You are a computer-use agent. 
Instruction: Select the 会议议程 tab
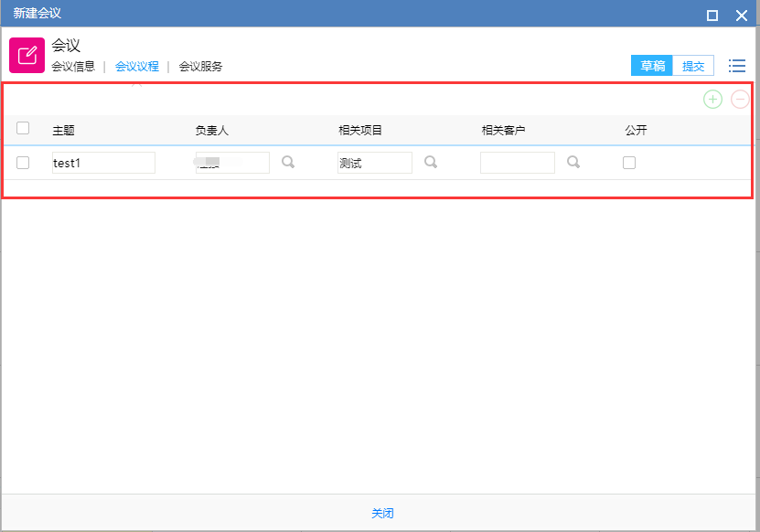[x=137, y=67]
